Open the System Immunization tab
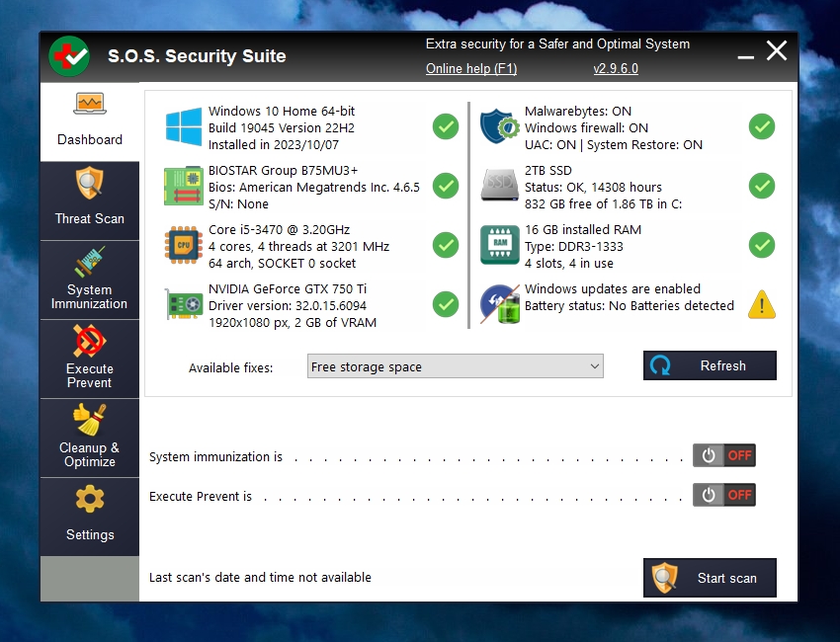The width and height of the screenshot is (840, 642). tap(90, 281)
